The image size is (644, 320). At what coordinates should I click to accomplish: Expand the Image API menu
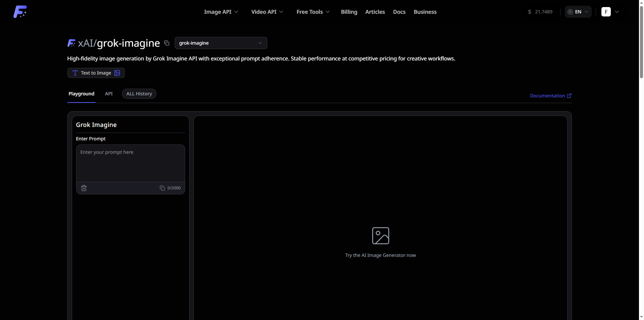[x=221, y=12]
